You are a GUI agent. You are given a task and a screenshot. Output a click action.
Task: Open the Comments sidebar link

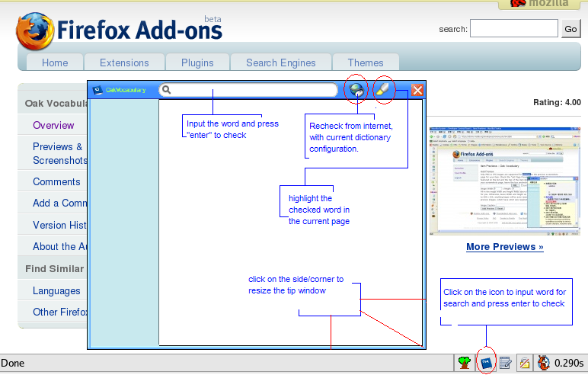(x=56, y=181)
